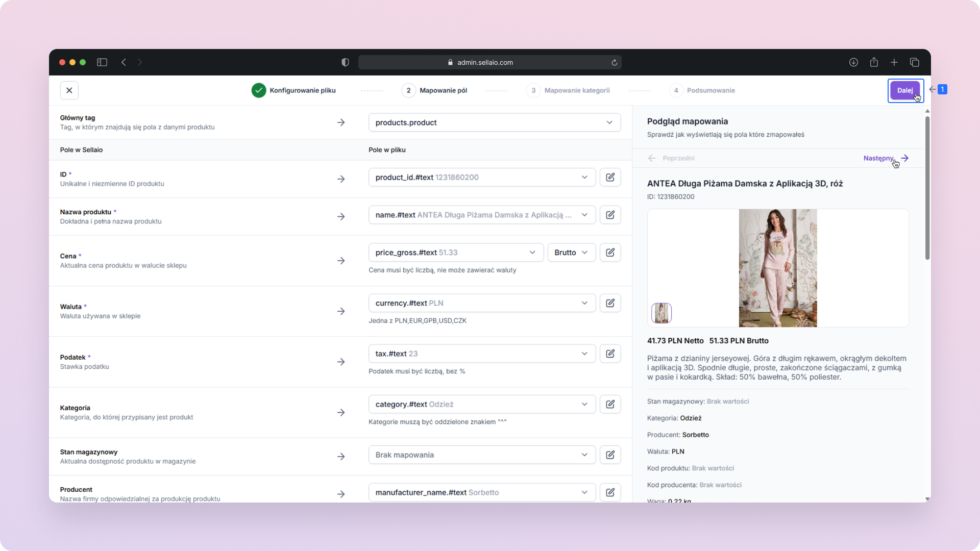Click the 41.73 PLN Netto price
Image resolution: width=980 pixels, height=551 pixels.
(x=675, y=341)
